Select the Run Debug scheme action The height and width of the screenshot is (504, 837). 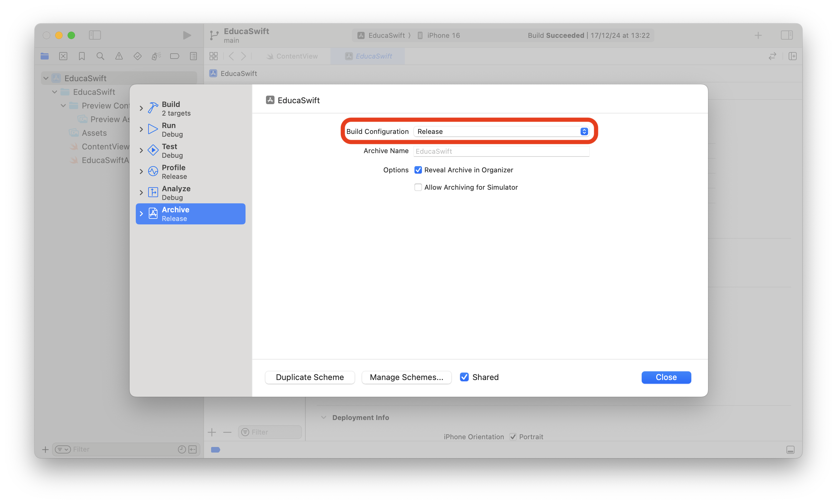click(190, 129)
